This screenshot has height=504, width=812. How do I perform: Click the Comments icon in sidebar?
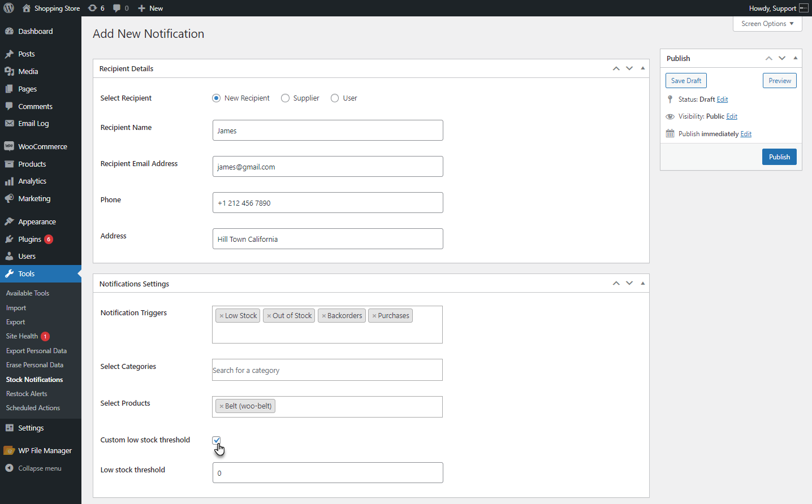tap(9, 106)
